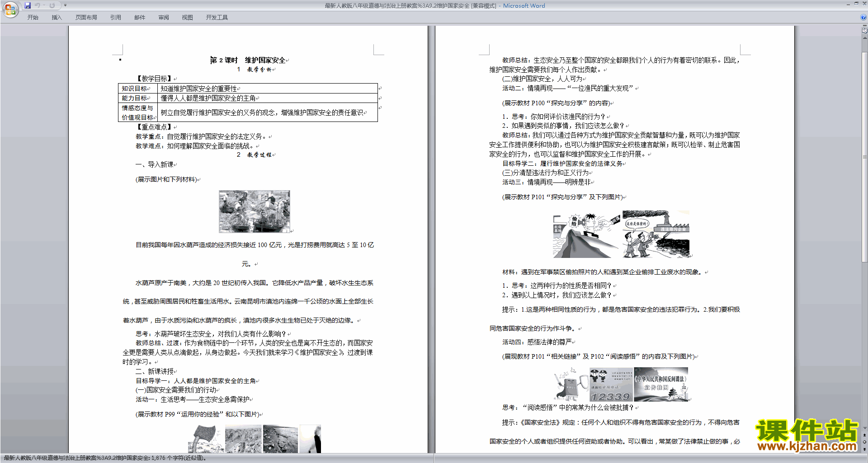Click the line 活动二：情境再现

[568, 88]
